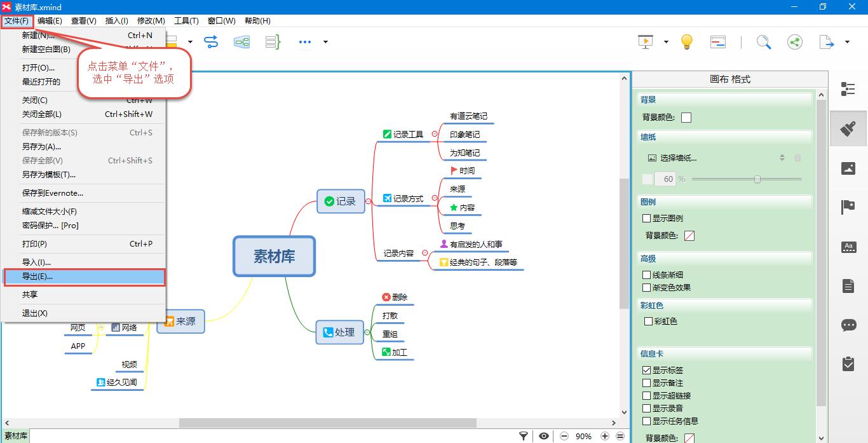
Task: Select 导出(E)... in the File menu
Action: [x=84, y=276]
